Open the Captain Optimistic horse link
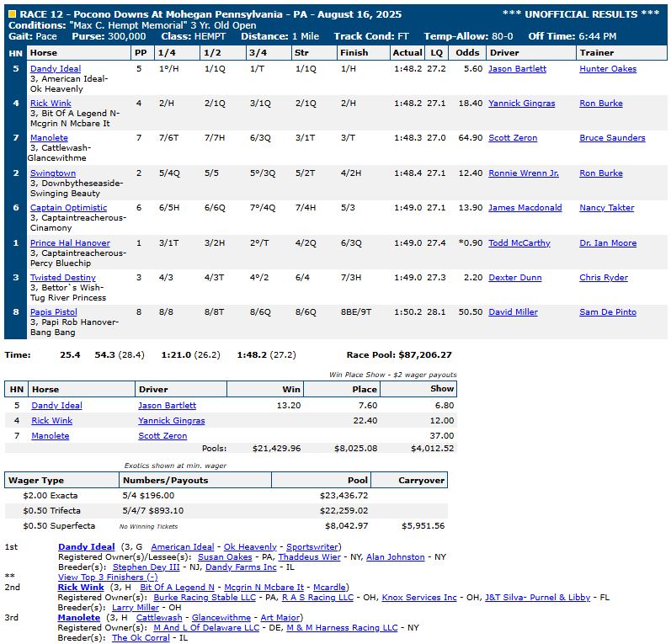This screenshot has width=671, height=644. [68, 208]
